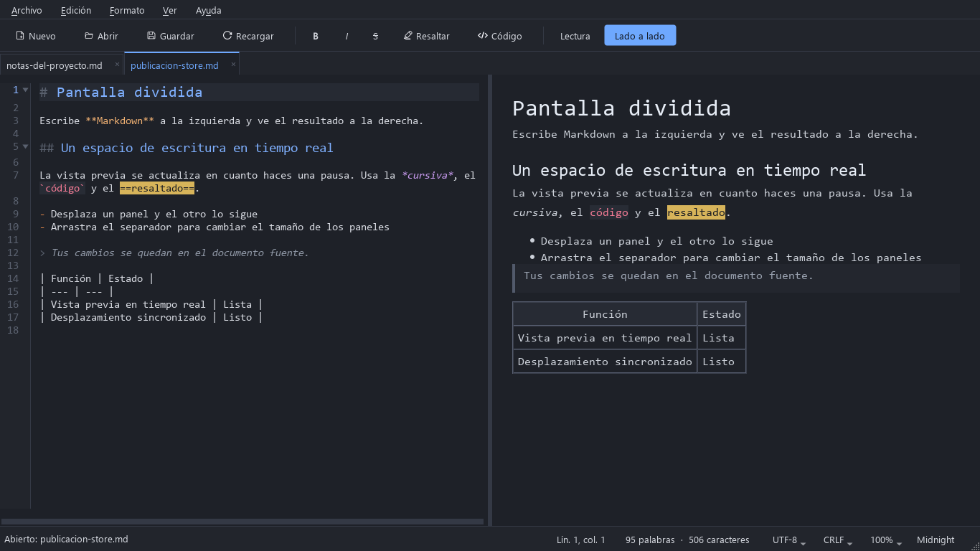Image resolution: width=980 pixels, height=551 pixels.
Task: Close the publicacion-store.md tab
Action: pos(233,65)
